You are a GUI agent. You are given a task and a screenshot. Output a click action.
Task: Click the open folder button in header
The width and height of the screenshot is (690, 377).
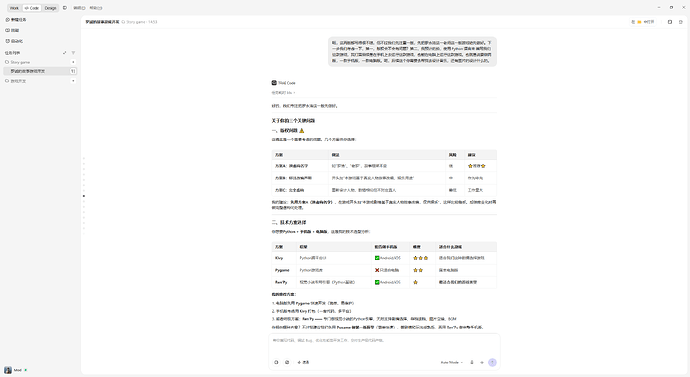coord(643,22)
